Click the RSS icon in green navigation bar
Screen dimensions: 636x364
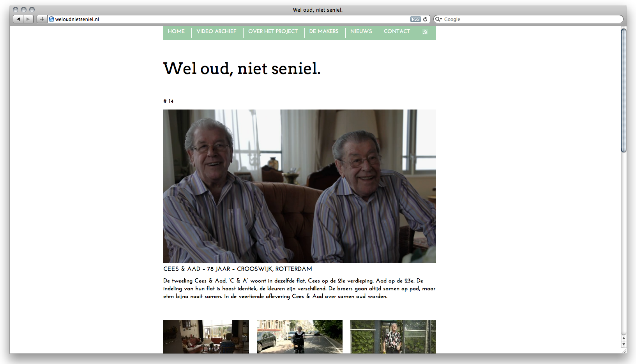click(x=425, y=32)
